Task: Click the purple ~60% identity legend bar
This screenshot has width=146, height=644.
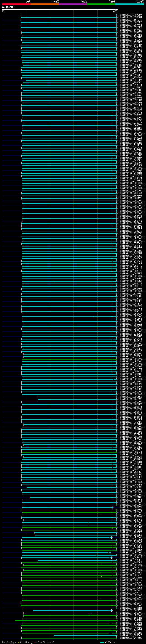Action: click(x=73, y=4)
